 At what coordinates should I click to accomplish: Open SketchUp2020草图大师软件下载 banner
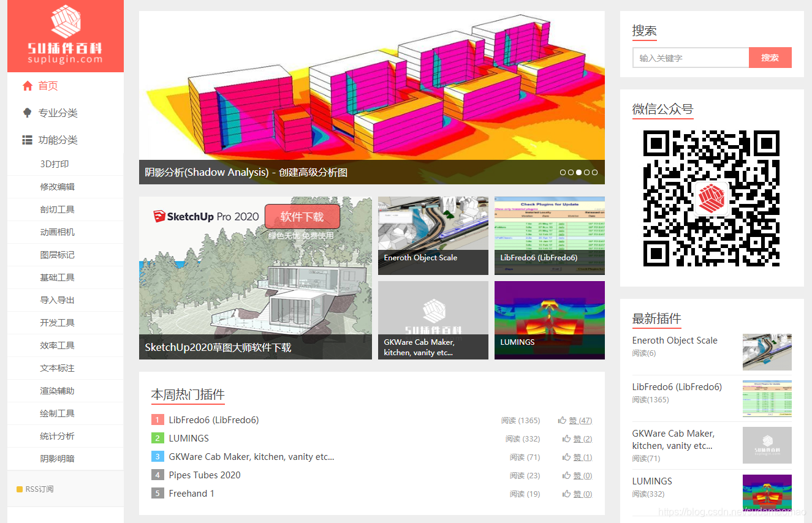[256, 278]
